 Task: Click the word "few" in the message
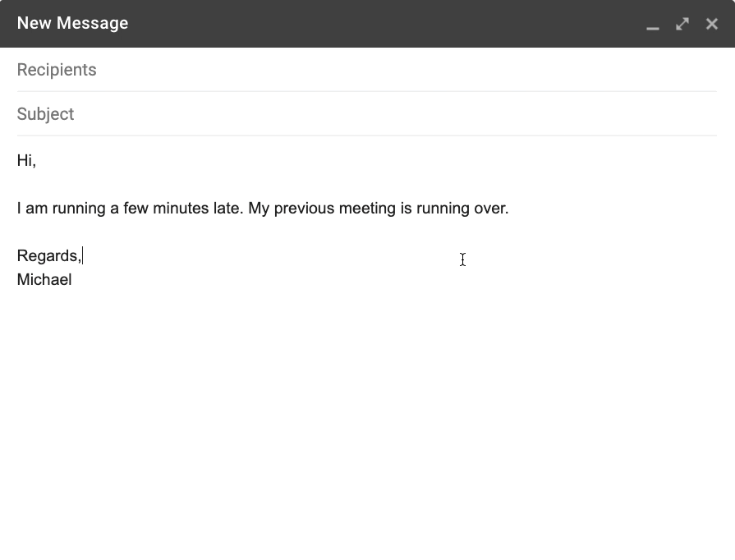136,209
